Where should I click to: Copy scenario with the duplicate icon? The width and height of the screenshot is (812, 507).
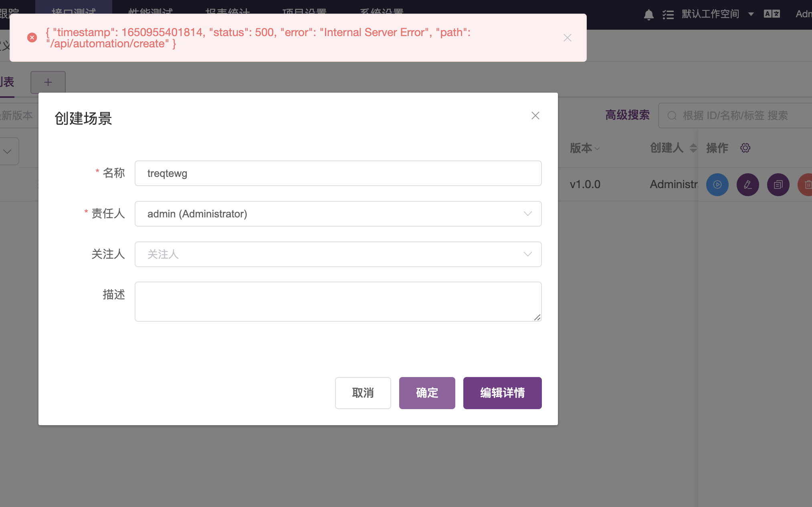pyautogui.click(x=778, y=185)
